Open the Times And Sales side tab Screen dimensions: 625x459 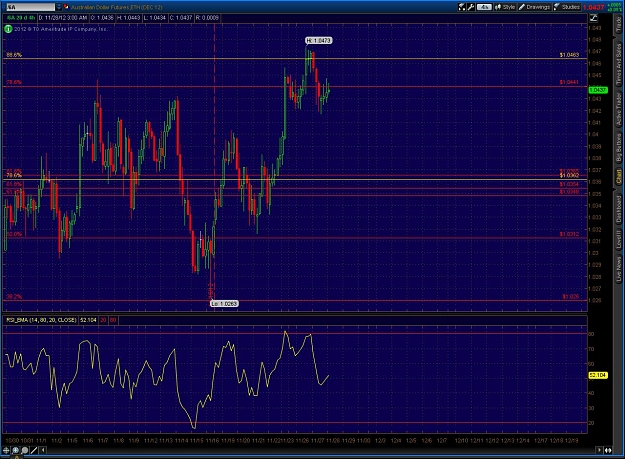pyautogui.click(x=618, y=63)
